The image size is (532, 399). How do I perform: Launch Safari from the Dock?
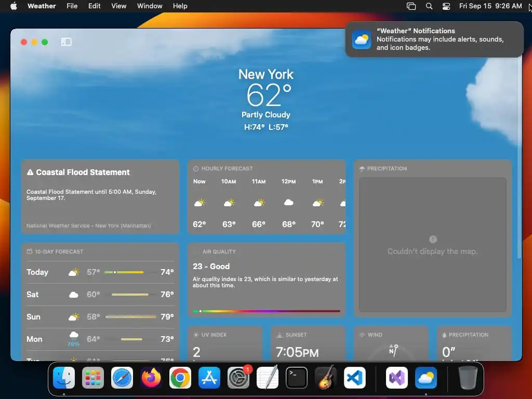click(122, 378)
